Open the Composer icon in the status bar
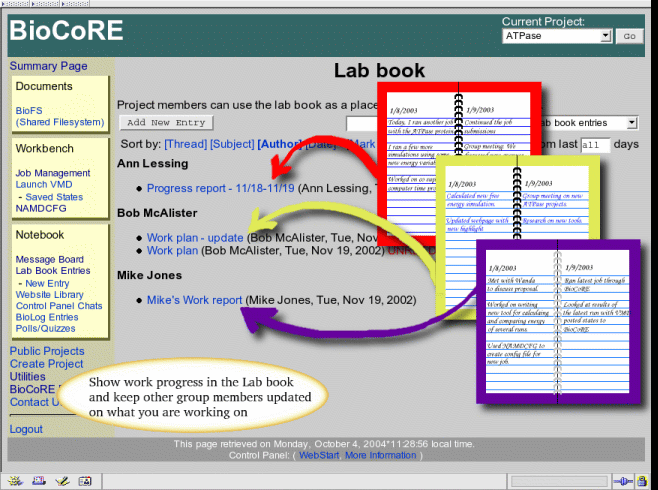658x490 pixels. (61, 481)
